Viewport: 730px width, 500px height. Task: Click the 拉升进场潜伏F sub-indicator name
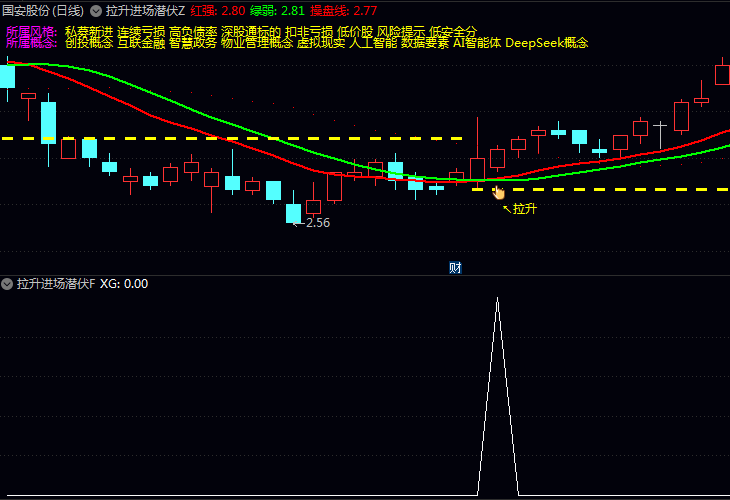56,284
